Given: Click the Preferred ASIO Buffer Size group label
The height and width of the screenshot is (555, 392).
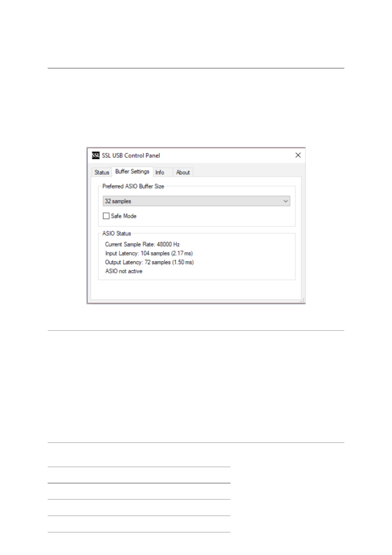Looking at the screenshot, I should pyautogui.click(x=133, y=186).
